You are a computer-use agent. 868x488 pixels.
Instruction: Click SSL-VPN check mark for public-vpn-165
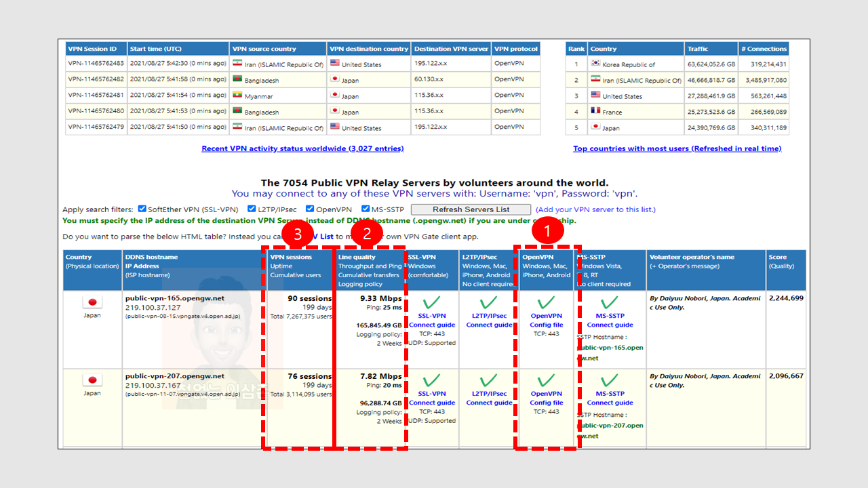[x=432, y=303]
